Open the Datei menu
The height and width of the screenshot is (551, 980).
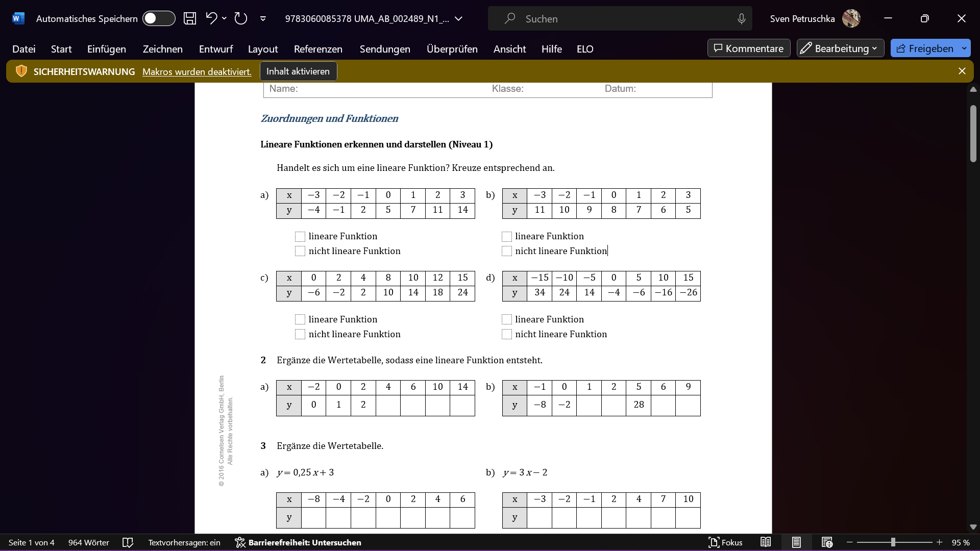click(24, 49)
